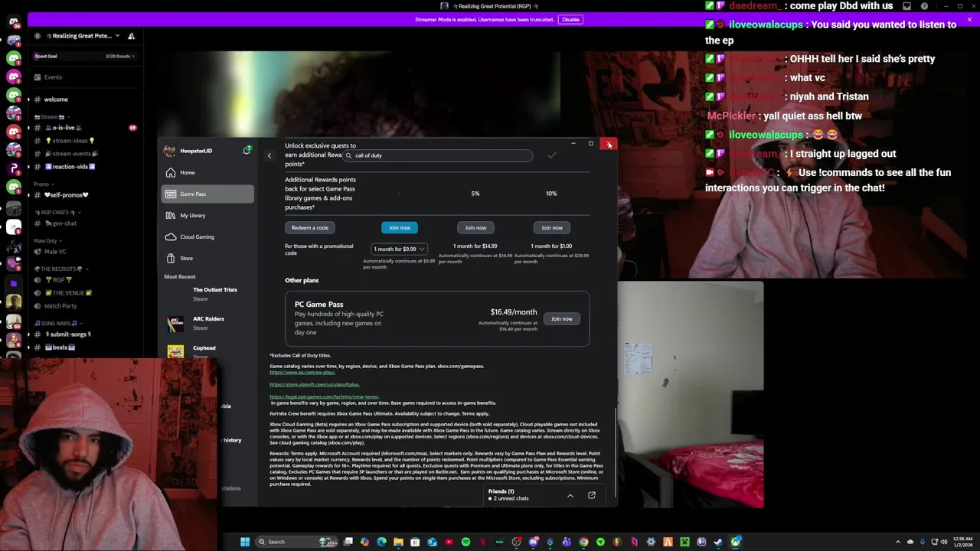
Task: Open Events in Discord channel list
Action: coord(84,77)
